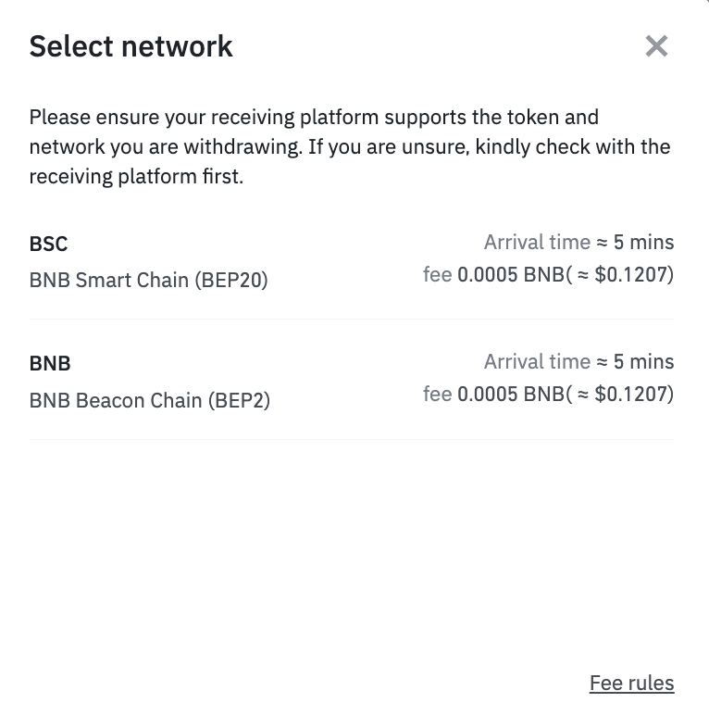The image size is (709, 728).
Task: Choose BNB Smart Chain (BEP20)
Action: point(148,281)
